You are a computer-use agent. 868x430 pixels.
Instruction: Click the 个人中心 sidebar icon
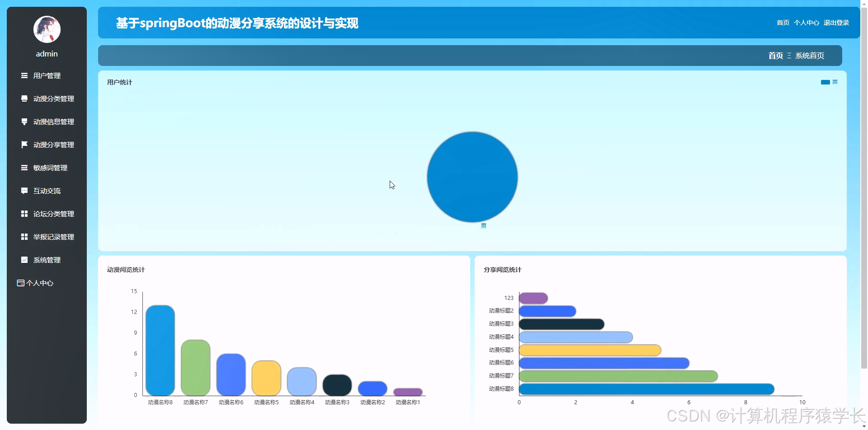[20, 283]
